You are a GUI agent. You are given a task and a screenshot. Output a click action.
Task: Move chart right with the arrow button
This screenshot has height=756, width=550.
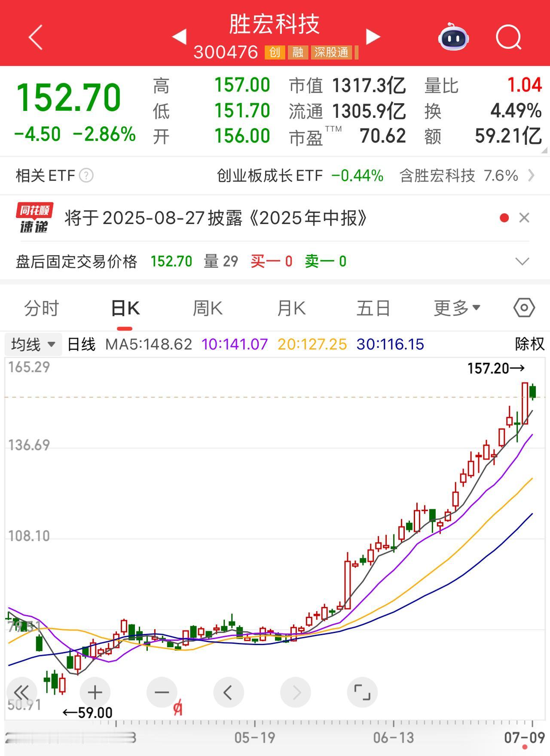(x=296, y=692)
